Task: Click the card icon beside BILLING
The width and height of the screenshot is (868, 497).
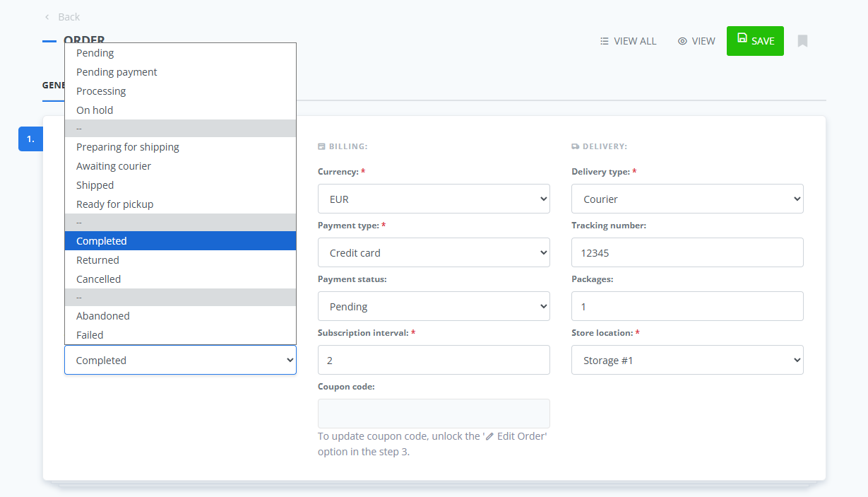Action: (322, 146)
